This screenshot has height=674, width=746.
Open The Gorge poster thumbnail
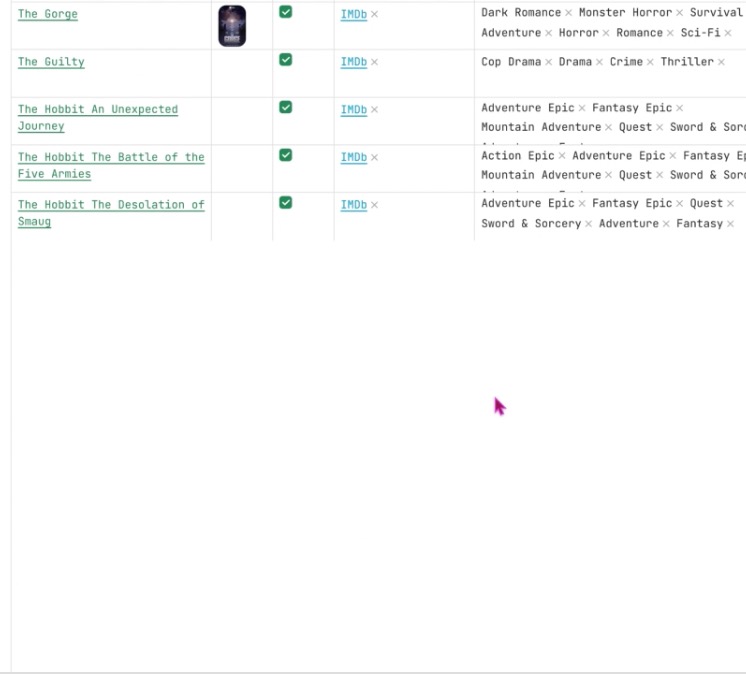232,26
